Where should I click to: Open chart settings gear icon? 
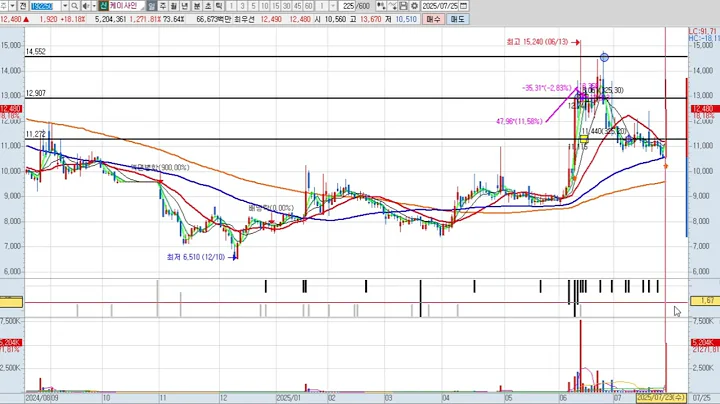tap(415, 6)
